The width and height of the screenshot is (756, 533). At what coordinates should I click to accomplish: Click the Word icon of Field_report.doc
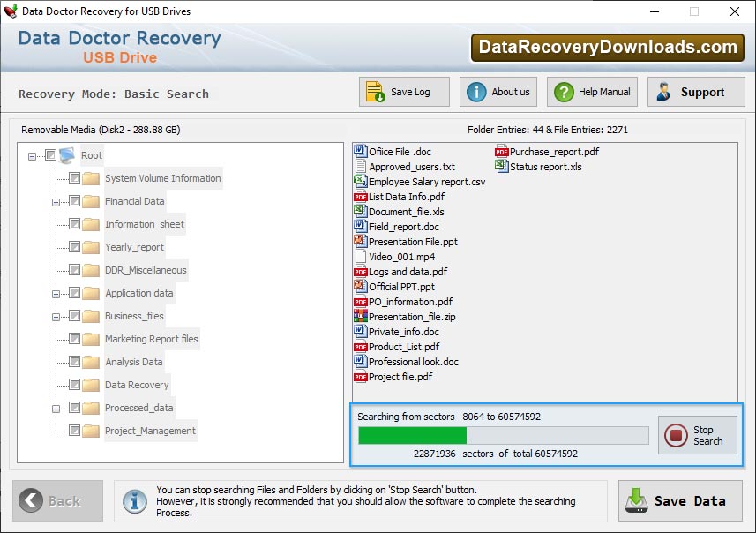360,226
